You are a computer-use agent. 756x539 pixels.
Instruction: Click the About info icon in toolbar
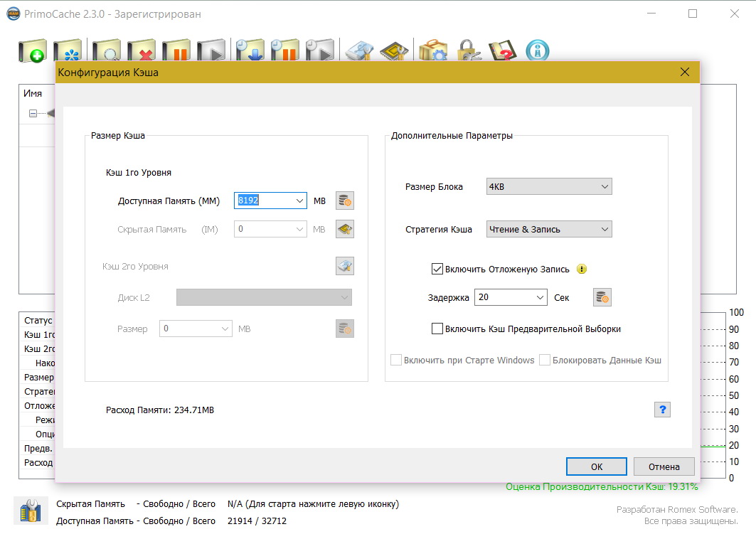point(538,50)
